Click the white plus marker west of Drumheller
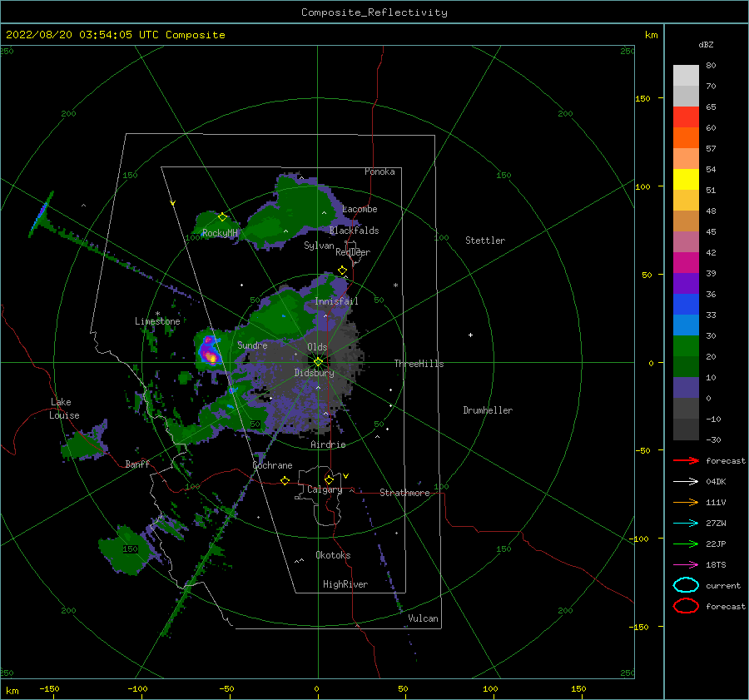 [x=470, y=335]
